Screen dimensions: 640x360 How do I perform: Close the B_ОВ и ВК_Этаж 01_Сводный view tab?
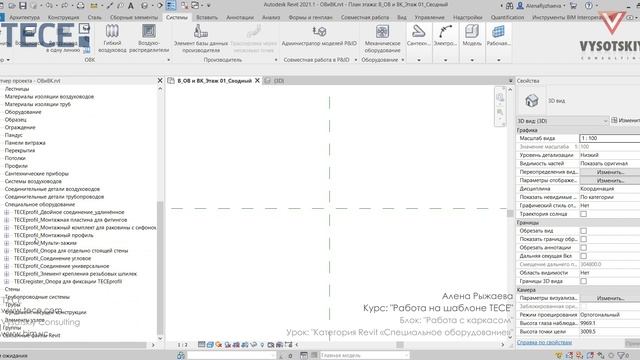[x=257, y=80]
